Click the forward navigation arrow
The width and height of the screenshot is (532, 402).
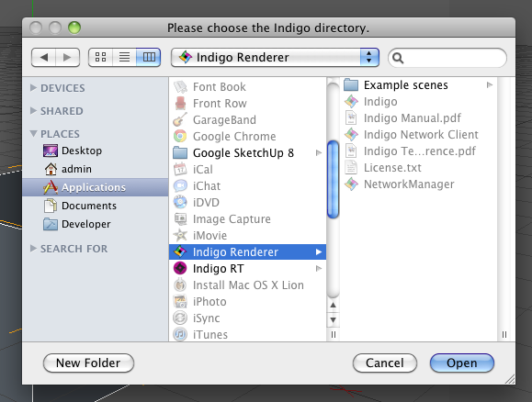click(x=67, y=57)
